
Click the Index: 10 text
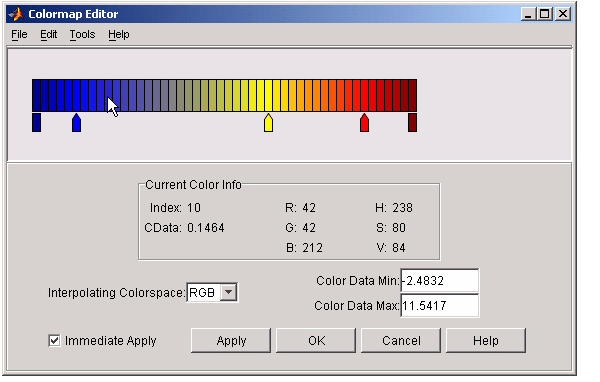click(175, 208)
